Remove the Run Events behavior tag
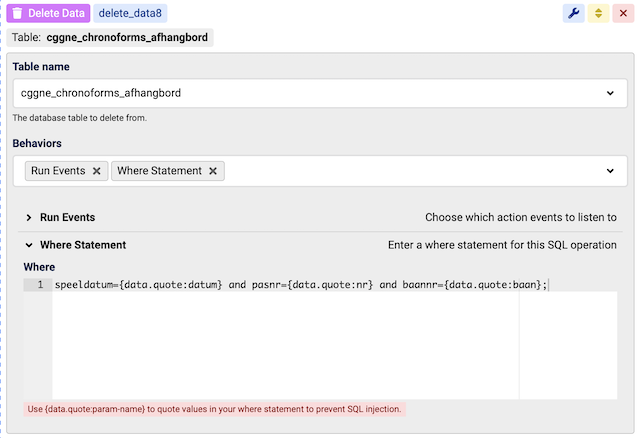This screenshot has width=640, height=438. click(96, 171)
